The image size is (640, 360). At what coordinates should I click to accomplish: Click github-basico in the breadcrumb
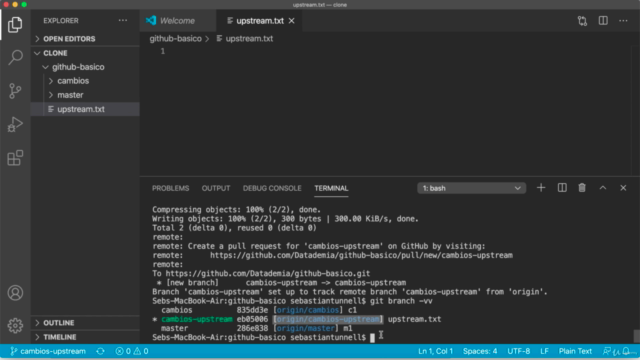(176, 38)
